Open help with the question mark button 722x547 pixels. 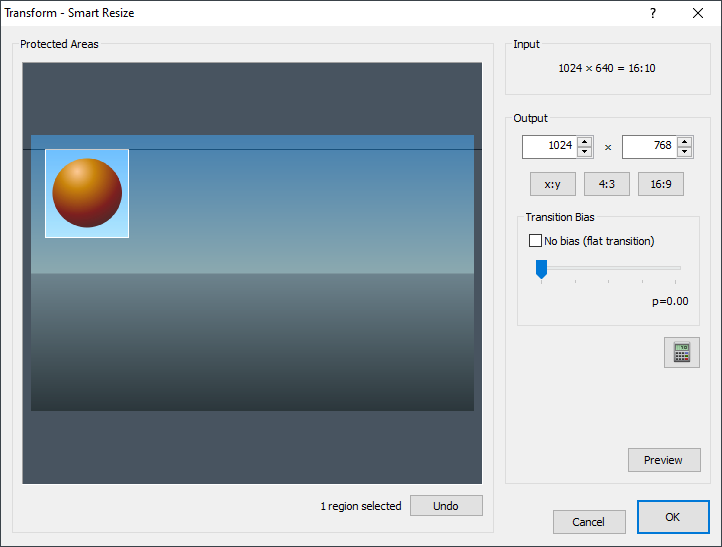tap(653, 13)
